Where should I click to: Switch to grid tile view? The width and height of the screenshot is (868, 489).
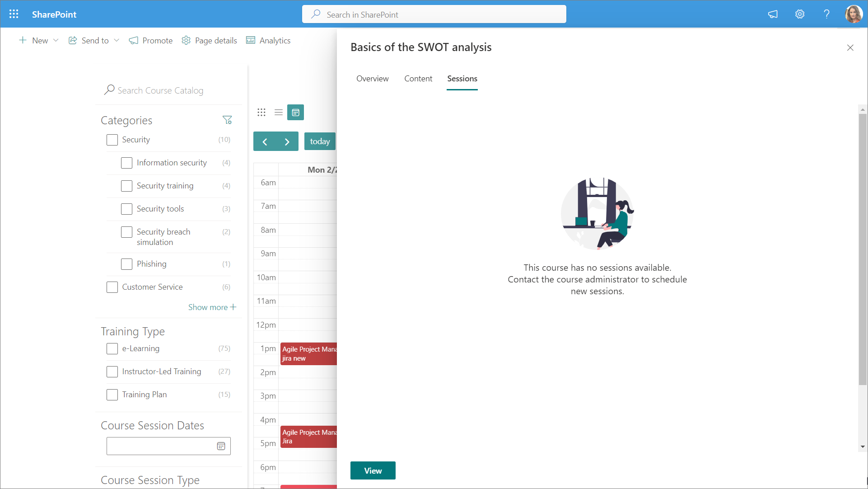coord(261,112)
